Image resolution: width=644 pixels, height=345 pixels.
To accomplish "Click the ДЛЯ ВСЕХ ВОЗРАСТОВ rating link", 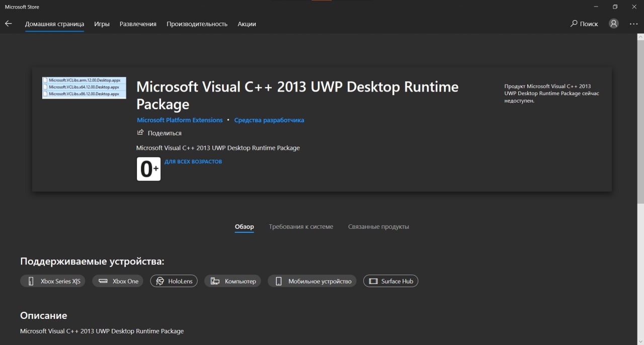I will pos(193,162).
